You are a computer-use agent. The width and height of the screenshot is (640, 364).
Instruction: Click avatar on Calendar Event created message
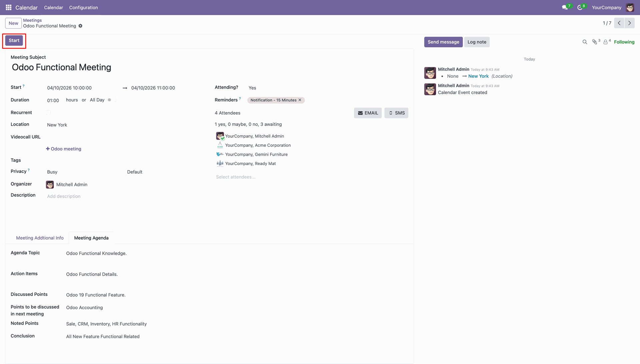click(430, 89)
